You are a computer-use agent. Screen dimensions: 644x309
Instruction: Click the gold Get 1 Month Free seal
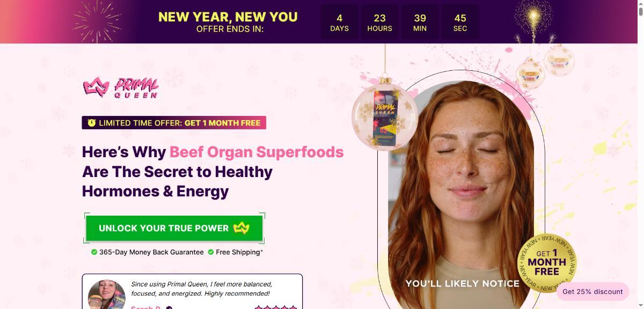pos(547,263)
